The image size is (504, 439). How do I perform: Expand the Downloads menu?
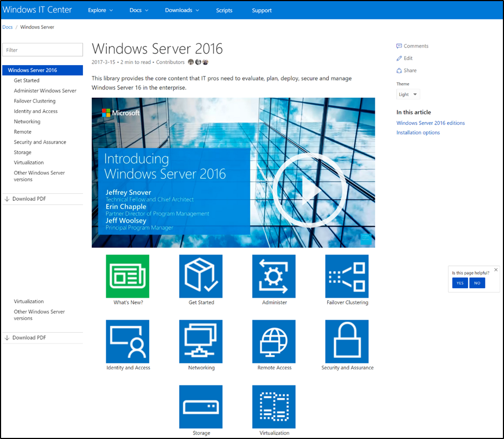point(181,9)
